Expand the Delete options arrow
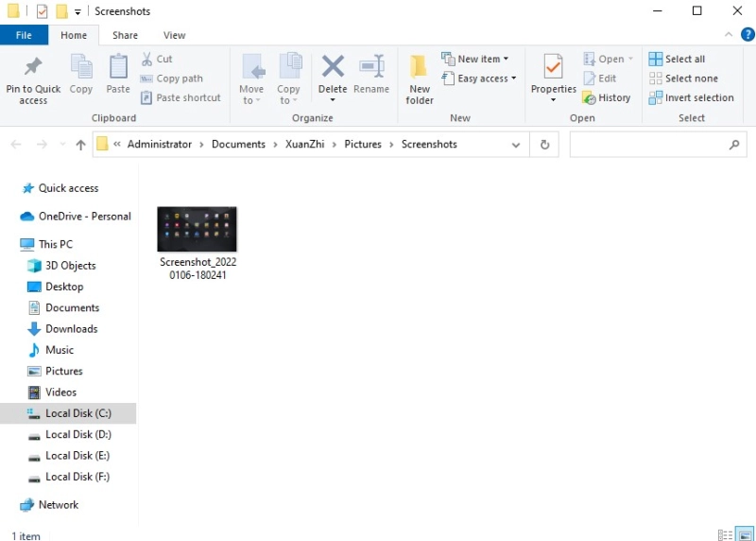 coord(333,100)
